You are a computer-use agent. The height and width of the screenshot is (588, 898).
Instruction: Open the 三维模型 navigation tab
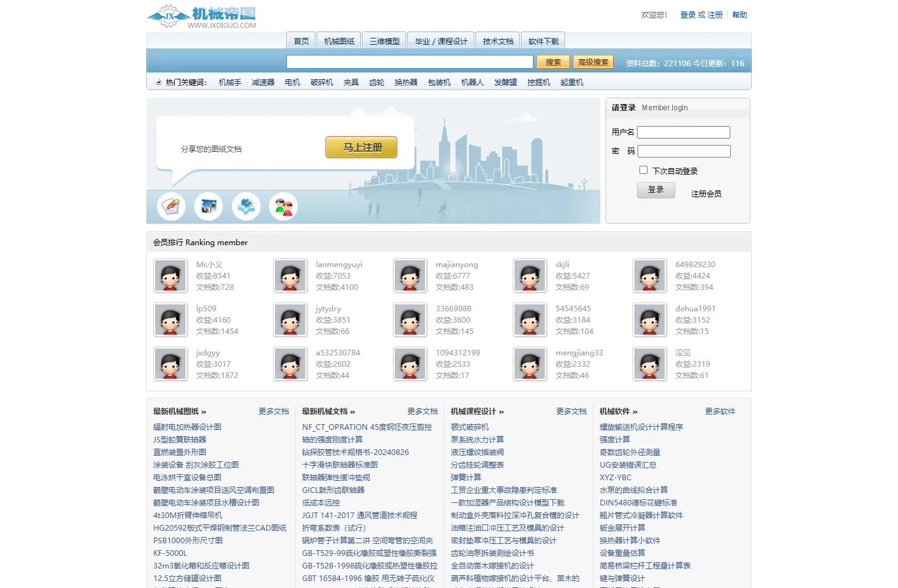(x=385, y=41)
